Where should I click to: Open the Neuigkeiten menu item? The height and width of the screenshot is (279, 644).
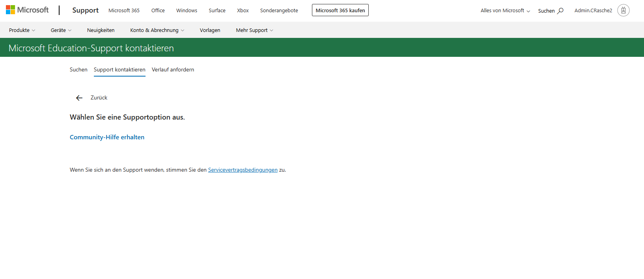pos(101,30)
